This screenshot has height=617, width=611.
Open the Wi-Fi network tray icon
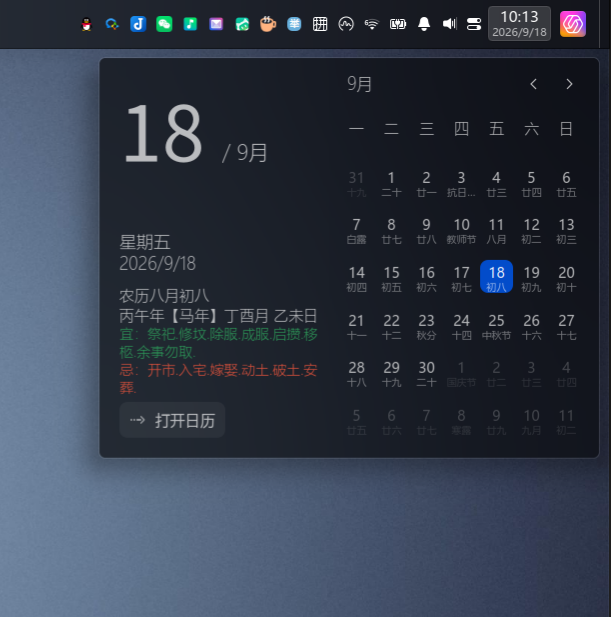coord(372,24)
